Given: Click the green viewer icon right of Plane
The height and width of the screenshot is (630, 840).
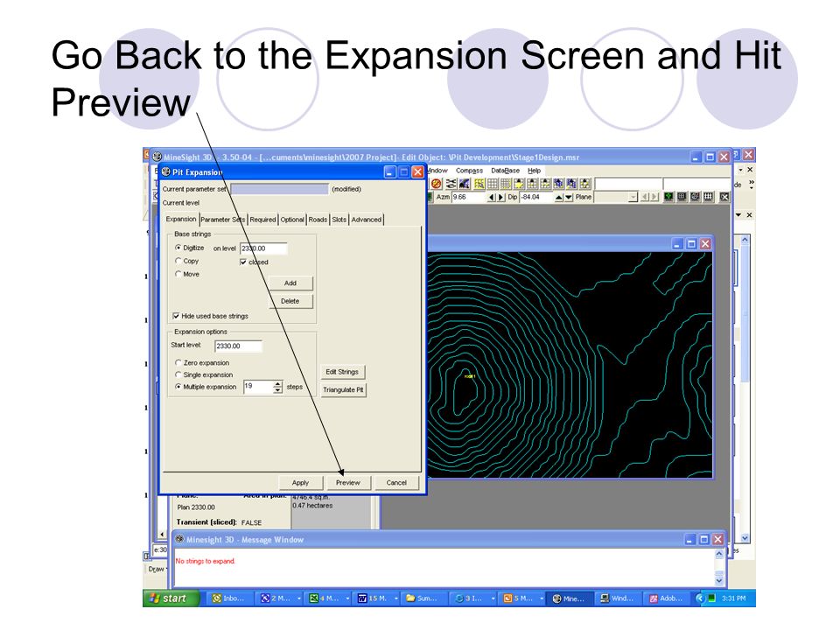Looking at the screenshot, I should click(x=668, y=197).
